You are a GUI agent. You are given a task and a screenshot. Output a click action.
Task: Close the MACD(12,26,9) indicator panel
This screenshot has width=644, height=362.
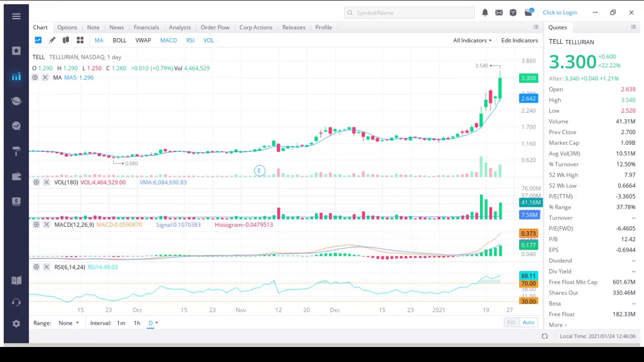pos(46,225)
